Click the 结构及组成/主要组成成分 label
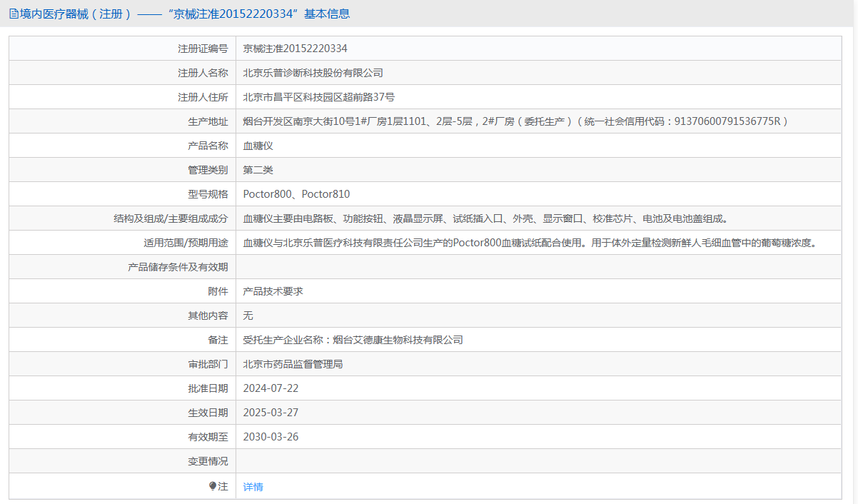Viewport: 858px width, 504px height. click(171, 218)
